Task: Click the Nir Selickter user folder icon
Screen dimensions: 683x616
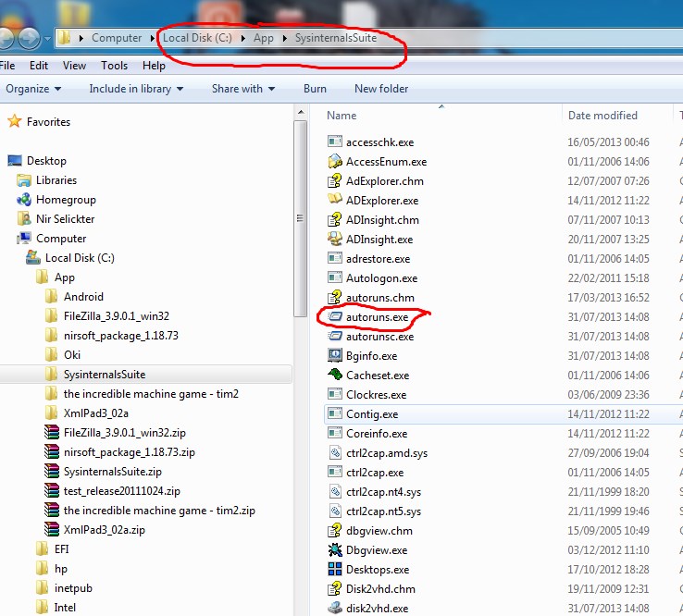Action: point(23,218)
